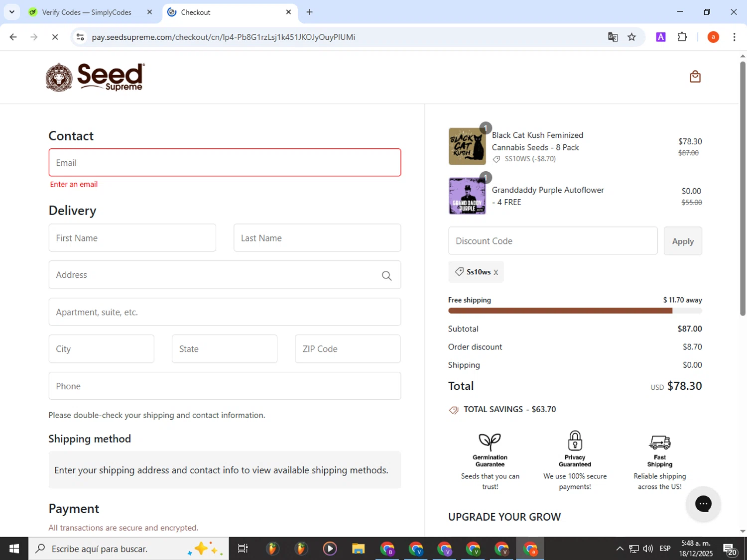
Task: Click the Seed Supreme logo
Action: [x=95, y=77]
